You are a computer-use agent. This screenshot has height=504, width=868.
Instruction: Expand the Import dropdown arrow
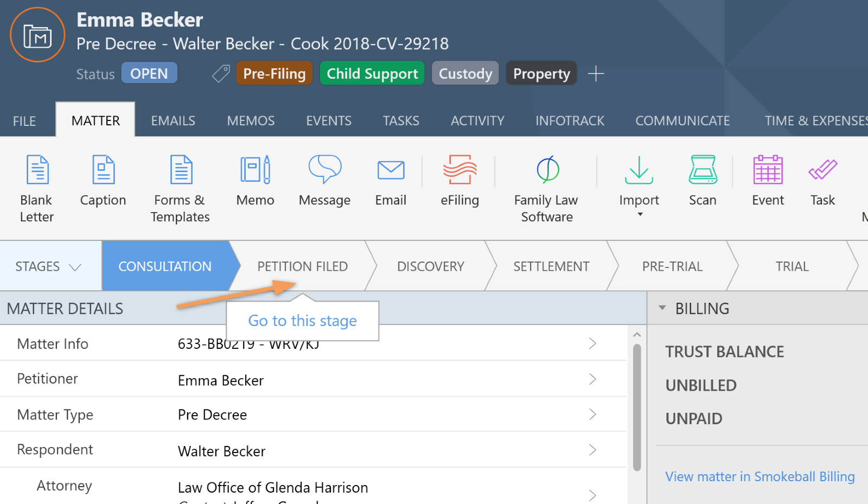pos(640,214)
